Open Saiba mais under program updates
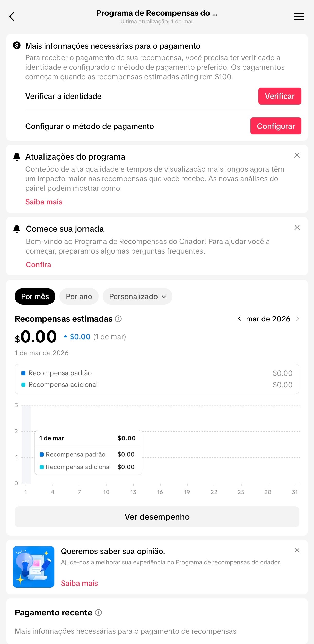Viewport: 314px width, 644px height. [44, 202]
